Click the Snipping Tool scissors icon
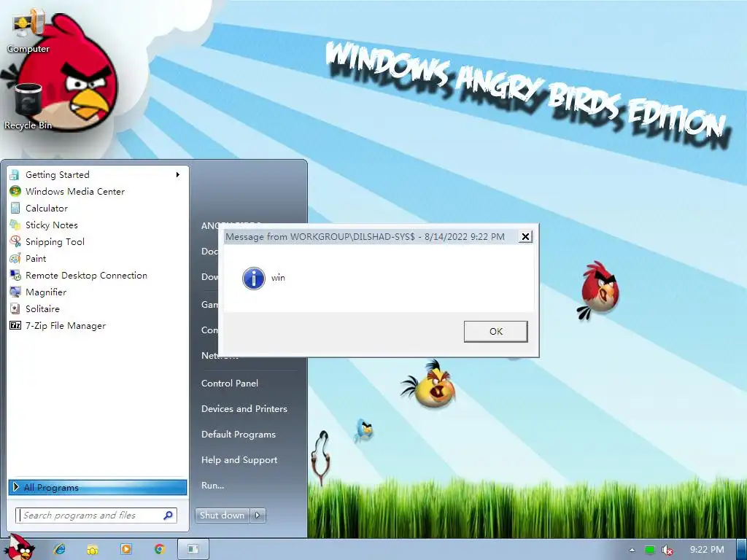Image resolution: width=747 pixels, height=560 pixels. (15, 241)
